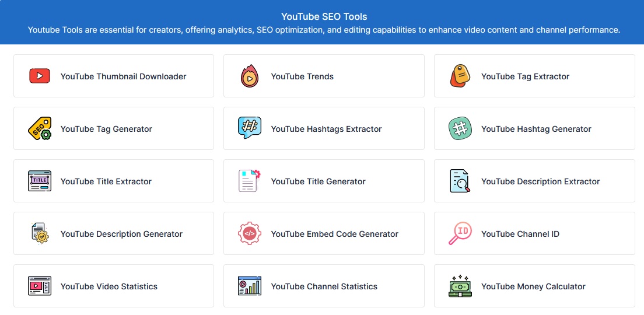Viewport: 644px width, 315px height.
Task: Click the video player icon for Video Statistics
Action: pyautogui.click(x=40, y=286)
